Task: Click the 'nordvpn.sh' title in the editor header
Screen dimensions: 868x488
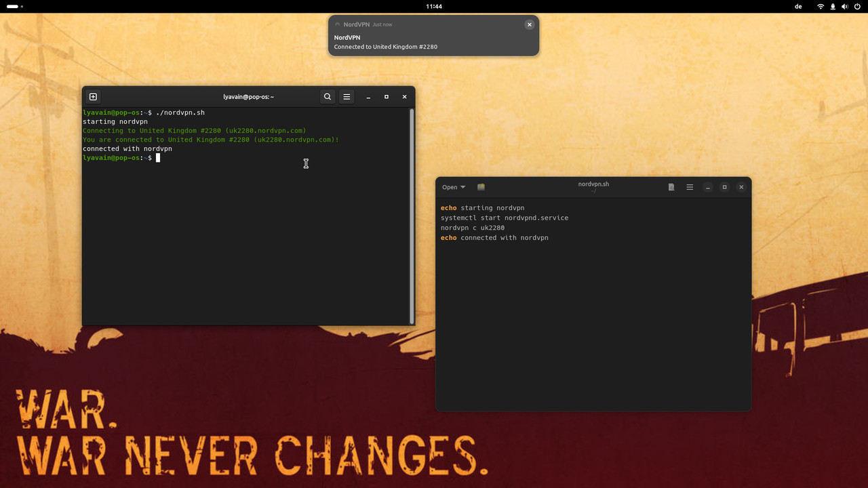Action: (593, 184)
